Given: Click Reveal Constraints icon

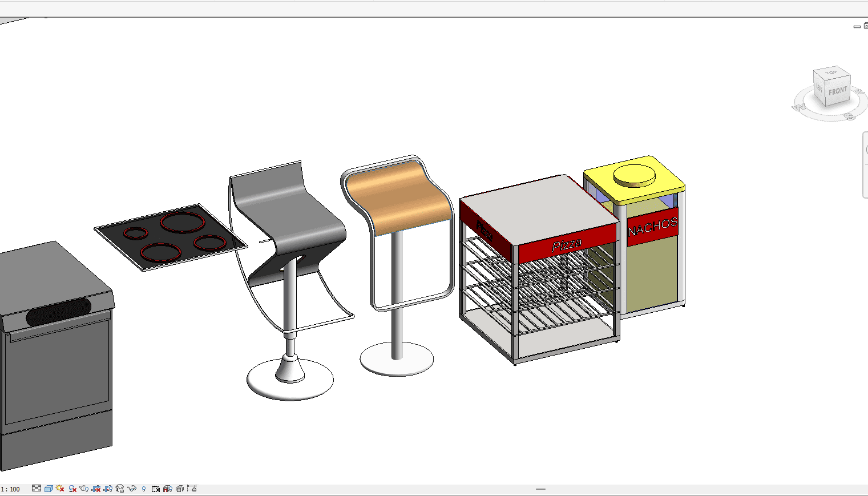Looking at the screenshot, I should pos(192,489).
